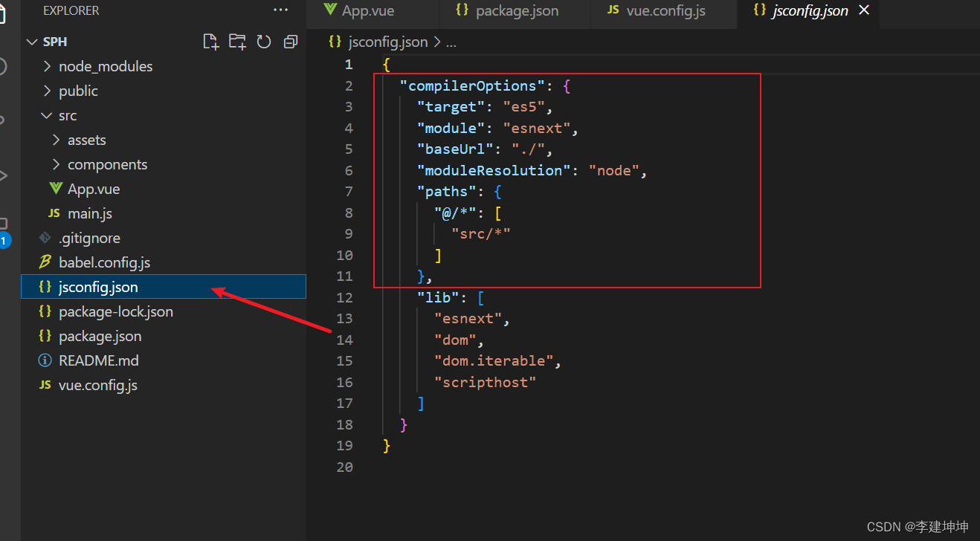980x541 pixels.
Task: Collapse the SPH project root section
Action: pos(54,42)
